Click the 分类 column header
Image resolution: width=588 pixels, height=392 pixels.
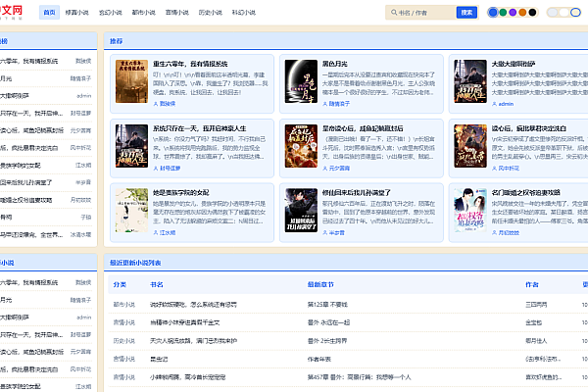[x=120, y=285]
